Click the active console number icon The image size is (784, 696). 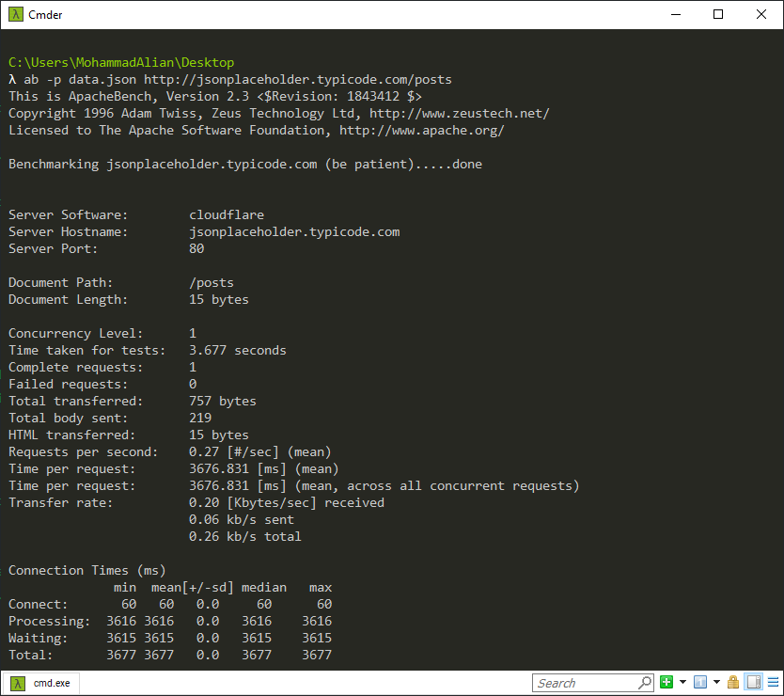[x=699, y=683]
